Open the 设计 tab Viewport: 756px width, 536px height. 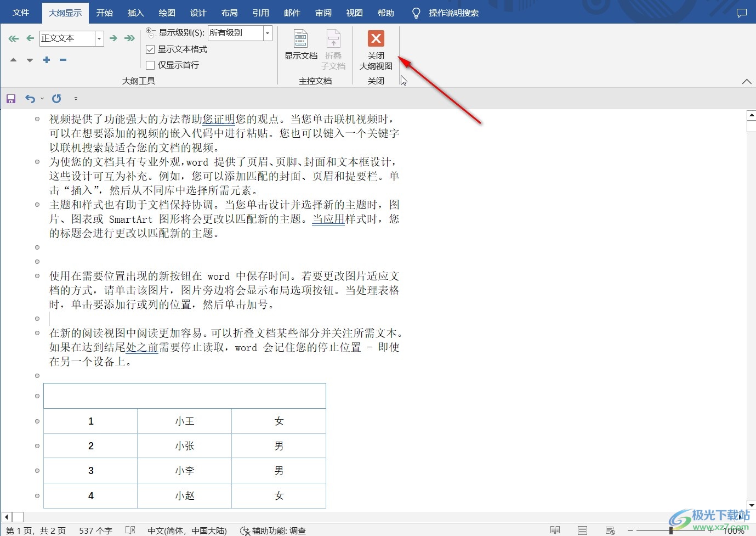point(198,13)
